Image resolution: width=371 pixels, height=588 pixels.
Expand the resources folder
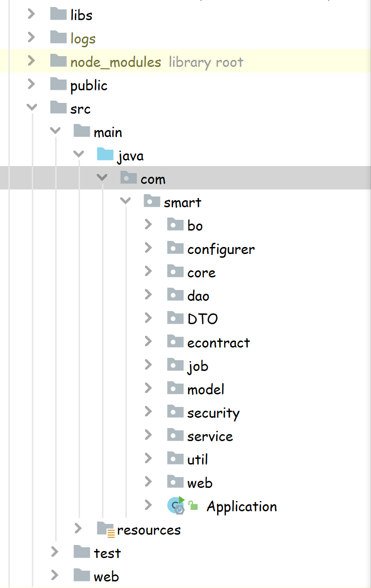(x=78, y=529)
